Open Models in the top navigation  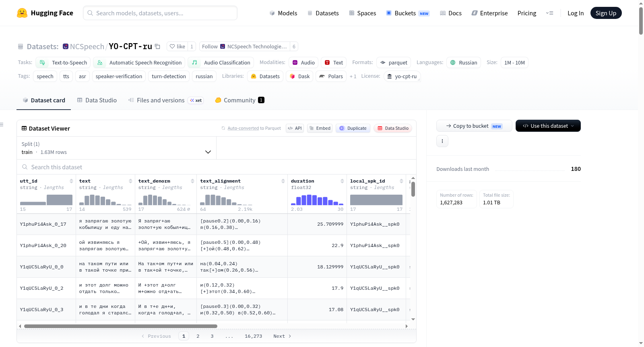(x=283, y=13)
